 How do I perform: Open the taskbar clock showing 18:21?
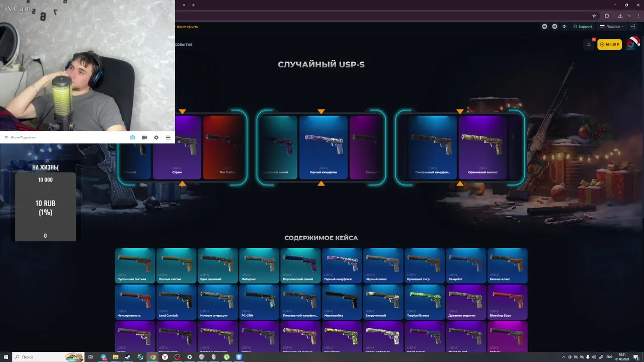623,357
